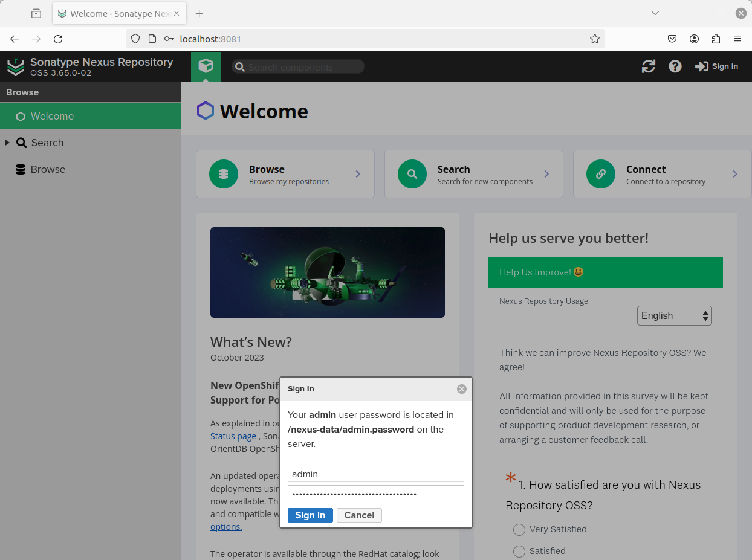Click the October 2023 date text
The image size is (752, 560).
(x=237, y=358)
